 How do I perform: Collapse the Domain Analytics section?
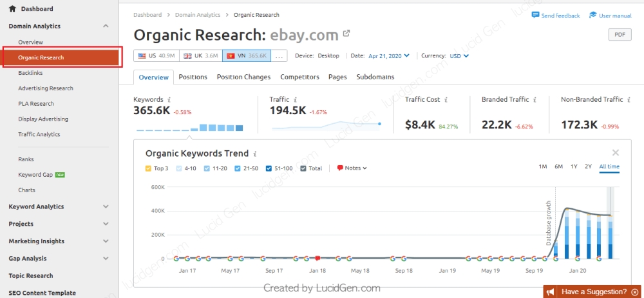pyautogui.click(x=106, y=26)
